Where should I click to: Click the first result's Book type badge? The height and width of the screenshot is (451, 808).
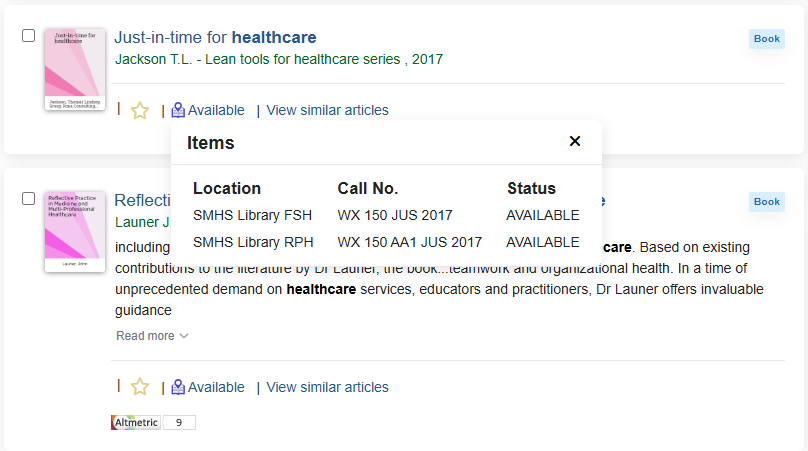(x=767, y=39)
